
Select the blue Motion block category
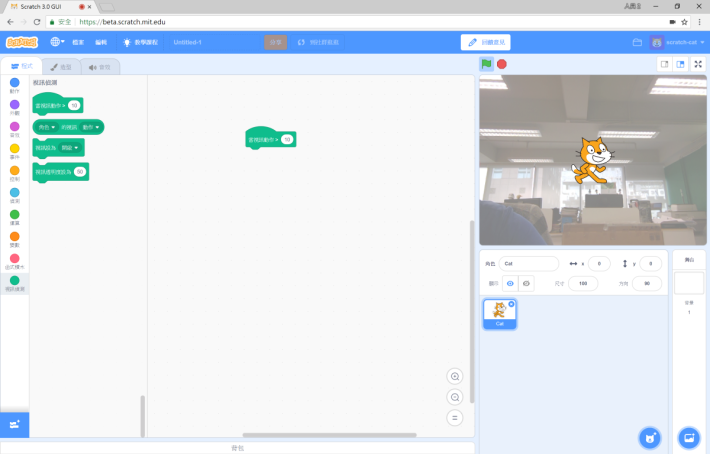click(14, 85)
